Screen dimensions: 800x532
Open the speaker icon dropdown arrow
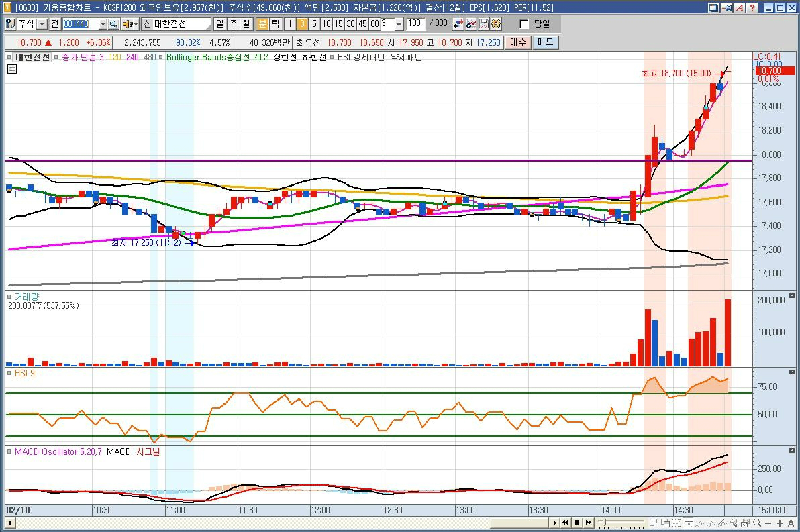(136, 24)
